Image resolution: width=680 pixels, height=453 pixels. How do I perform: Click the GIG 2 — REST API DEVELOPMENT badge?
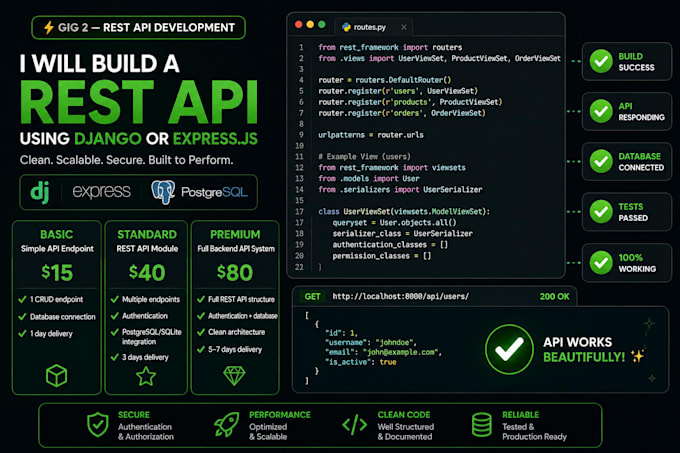138,27
